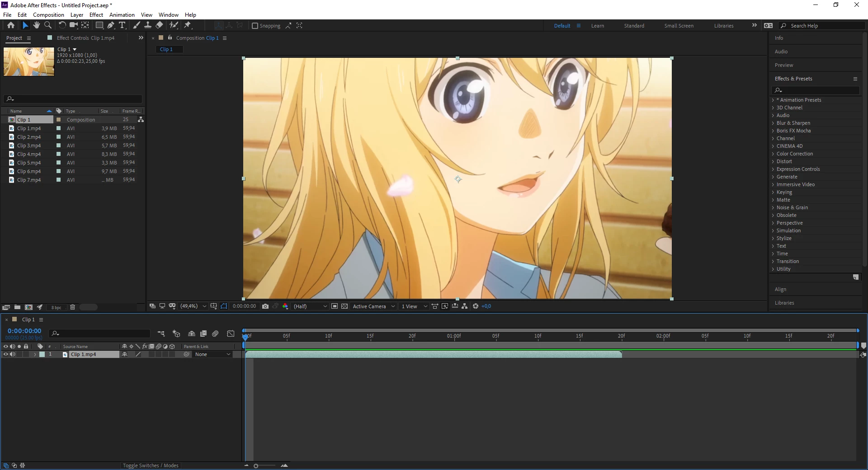Select the Rectangle shape tool
Viewport: 868px width, 470px height.
[x=99, y=25]
